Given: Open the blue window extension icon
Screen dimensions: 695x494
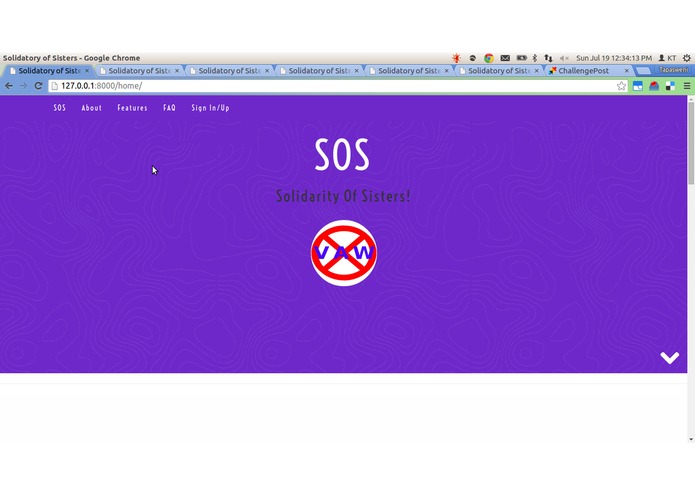Looking at the screenshot, I should point(638,86).
